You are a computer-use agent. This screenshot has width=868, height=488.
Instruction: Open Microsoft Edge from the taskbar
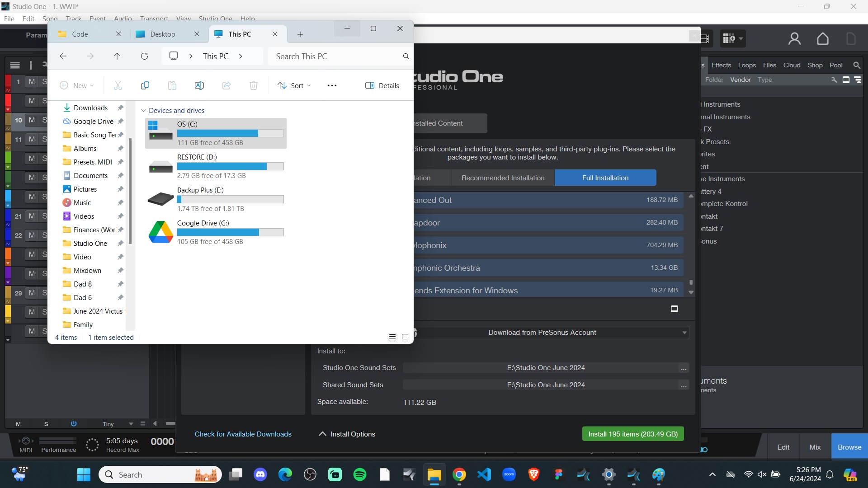(285, 474)
